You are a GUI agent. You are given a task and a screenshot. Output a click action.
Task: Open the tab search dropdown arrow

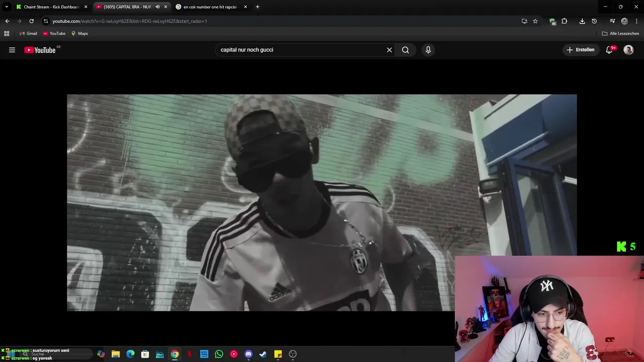(x=7, y=7)
